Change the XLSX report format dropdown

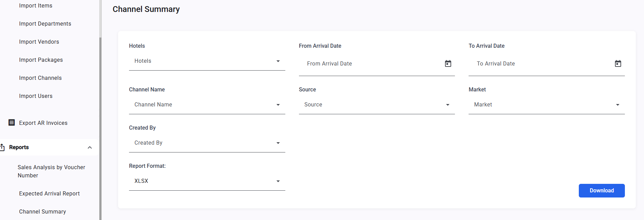(207, 181)
